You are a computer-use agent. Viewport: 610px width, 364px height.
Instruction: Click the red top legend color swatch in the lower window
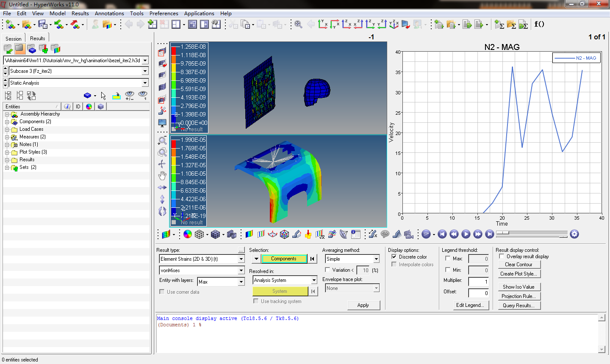[174, 144]
